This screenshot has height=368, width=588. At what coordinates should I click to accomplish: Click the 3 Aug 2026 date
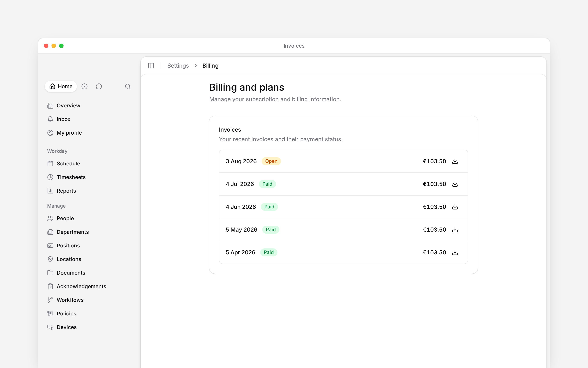tap(241, 161)
